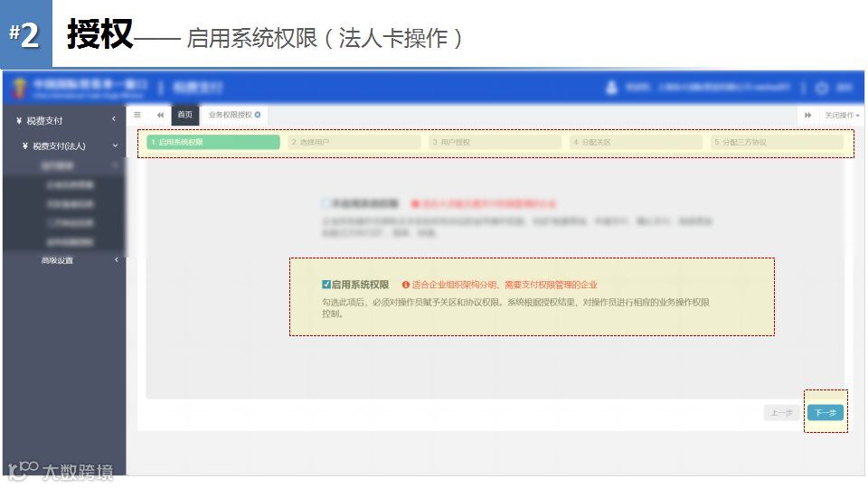Click the power logout icon in header

click(822, 88)
